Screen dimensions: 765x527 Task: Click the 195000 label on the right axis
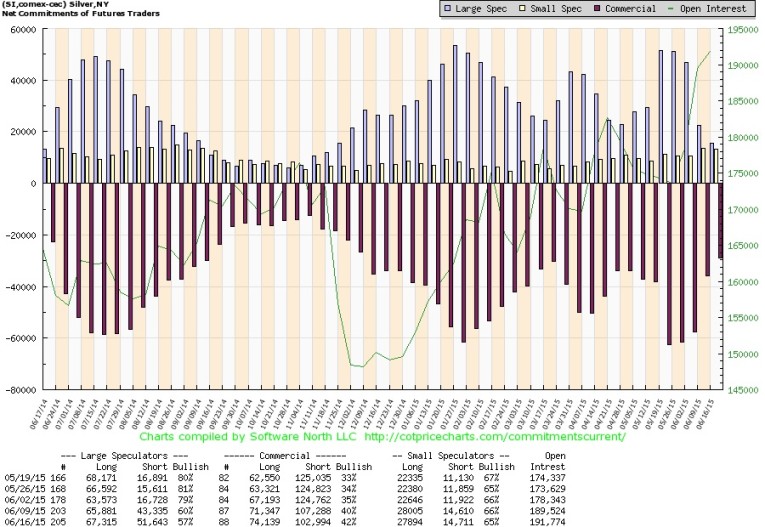point(742,30)
